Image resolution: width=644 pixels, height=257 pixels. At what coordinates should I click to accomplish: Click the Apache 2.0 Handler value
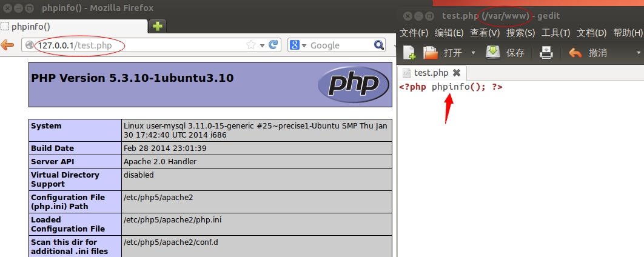(x=159, y=162)
